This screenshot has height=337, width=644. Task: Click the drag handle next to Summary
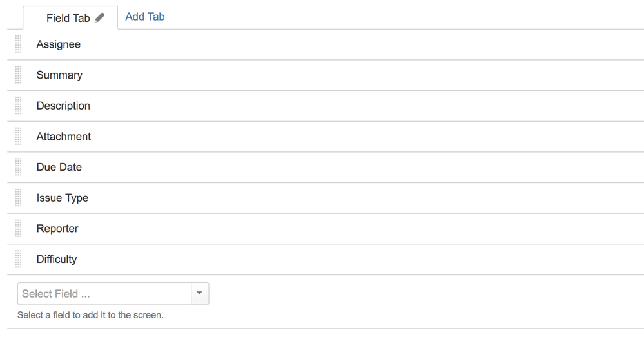(18, 75)
